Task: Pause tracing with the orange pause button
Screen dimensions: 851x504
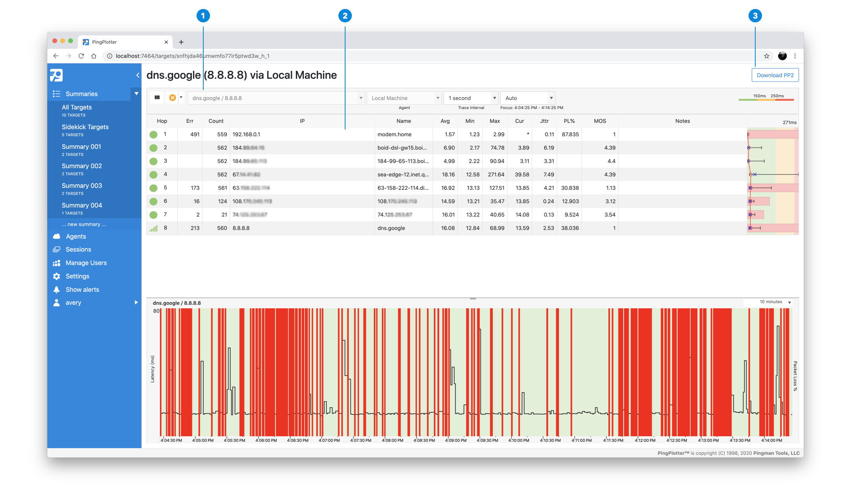Action: pos(172,98)
